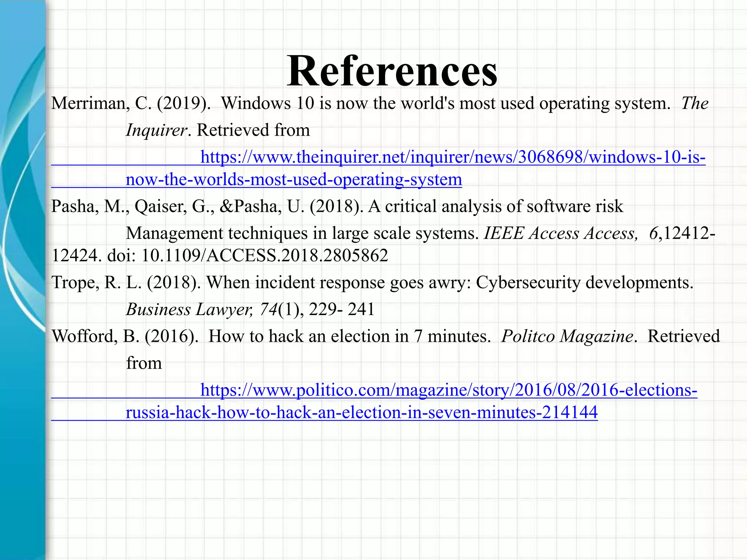Click the 'now-the-worlds-most-used-operating-system' link line
This screenshot has width=747, height=560.
(294, 180)
